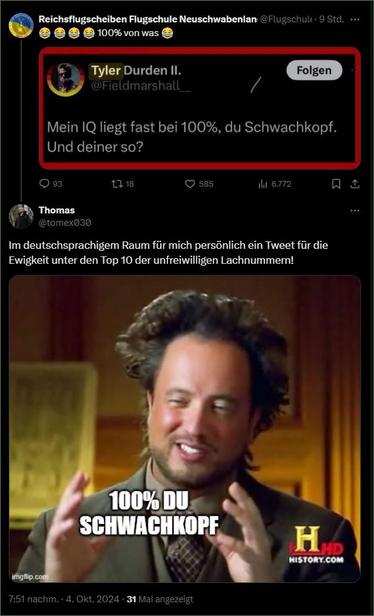This screenshot has width=374, height=616.
Task: Share the tweet via upload icon
Action: (x=355, y=184)
